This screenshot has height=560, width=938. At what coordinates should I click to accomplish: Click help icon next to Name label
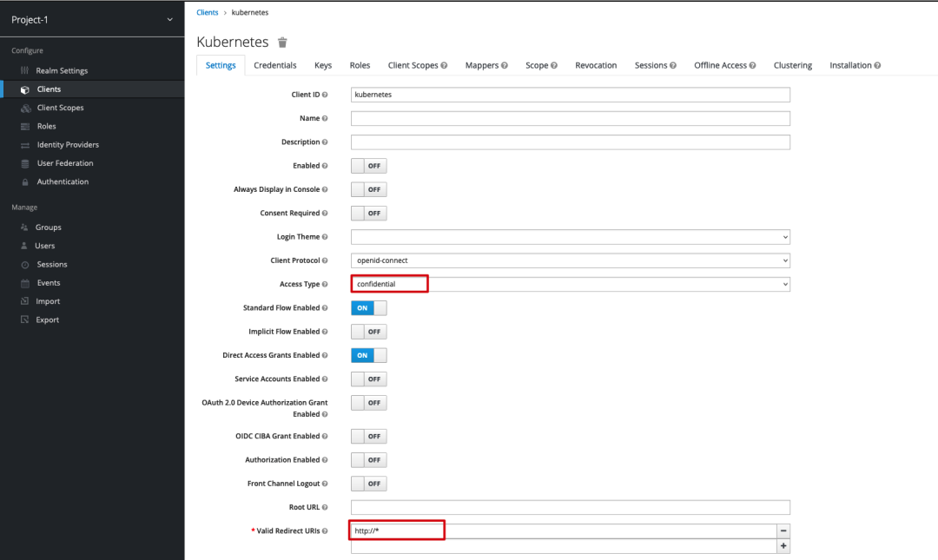tap(325, 118)
